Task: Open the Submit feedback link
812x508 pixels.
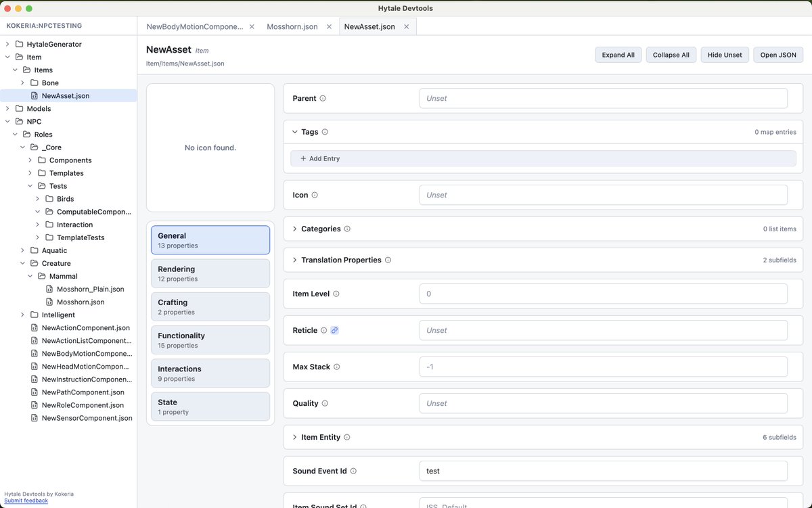Action: (26, 501)
